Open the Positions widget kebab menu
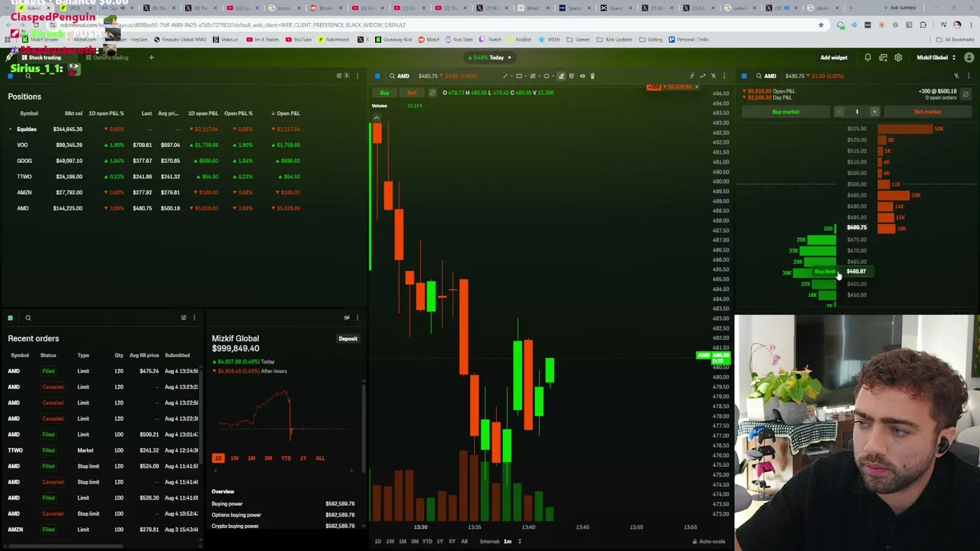 [357, 76]
